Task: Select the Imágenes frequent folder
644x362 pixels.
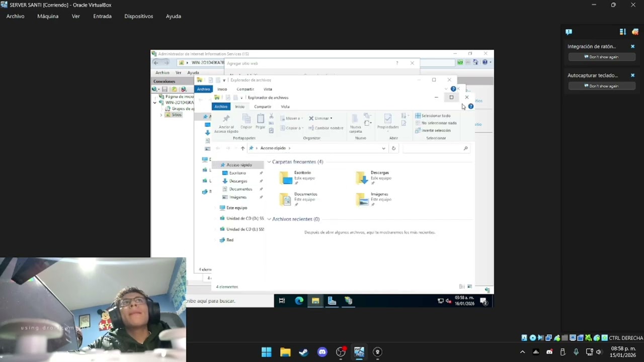Action: click(x=375, y=199)
